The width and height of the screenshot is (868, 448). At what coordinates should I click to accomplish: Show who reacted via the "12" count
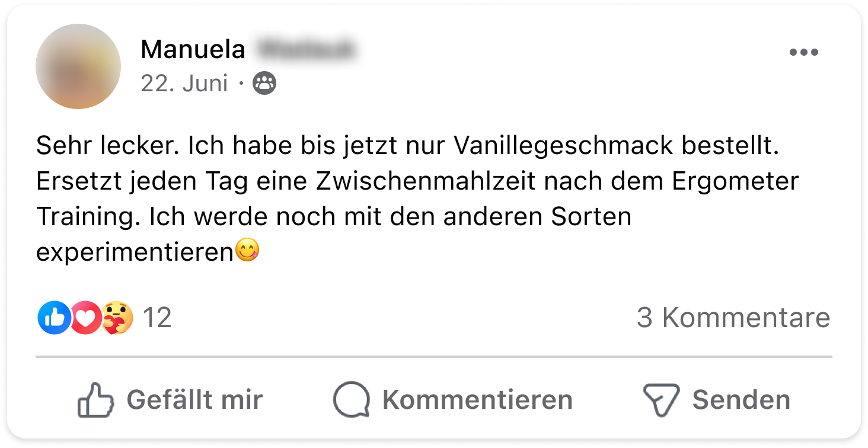coord(157,318)
